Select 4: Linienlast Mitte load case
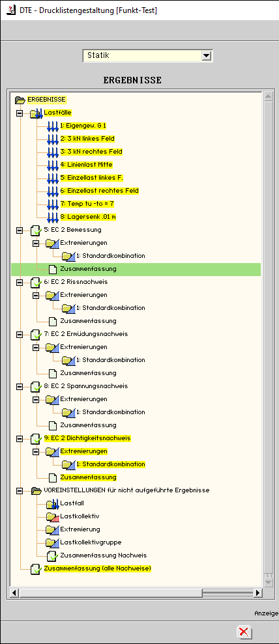Image resolution: width=279 pixels, height=644 pixels. [86, 165]
